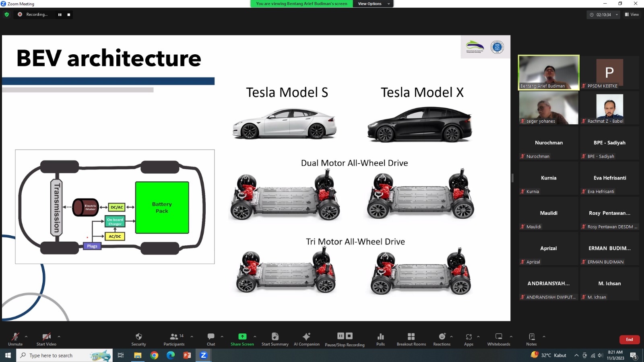This screenshot has width=644, height=362.
Task: Open AI Companion
Action: coord(307,339)
